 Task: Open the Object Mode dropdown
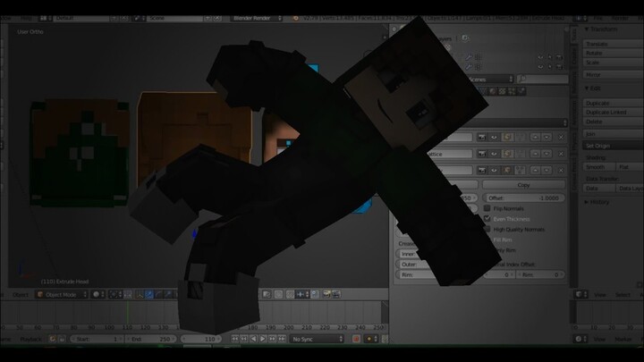coord(62,294)
